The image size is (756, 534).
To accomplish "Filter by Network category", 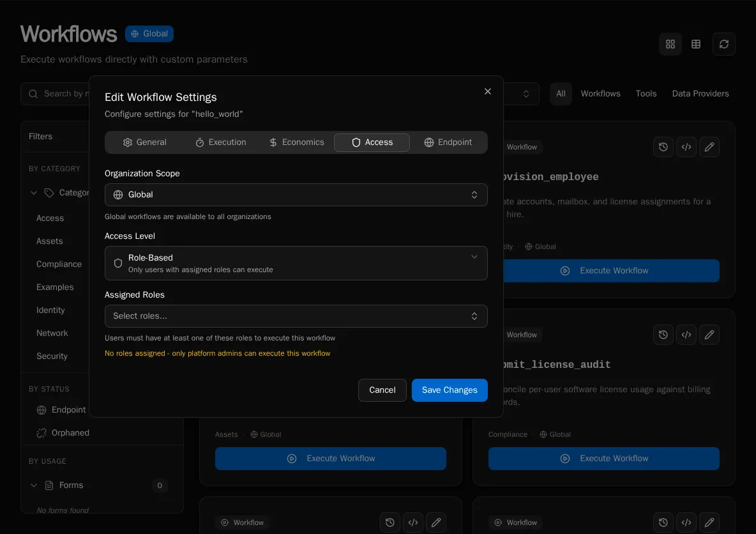I will pyautogui.click(x=52, y=333).
